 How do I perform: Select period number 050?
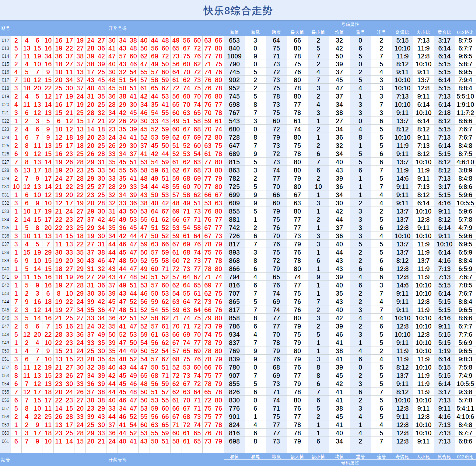click(5, 351)
